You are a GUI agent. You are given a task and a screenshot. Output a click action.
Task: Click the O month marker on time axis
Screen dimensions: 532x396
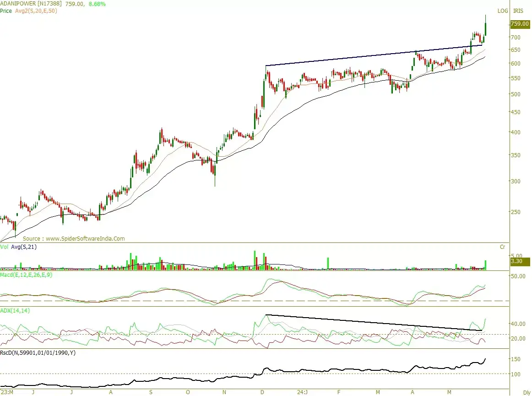click(188, 392)
